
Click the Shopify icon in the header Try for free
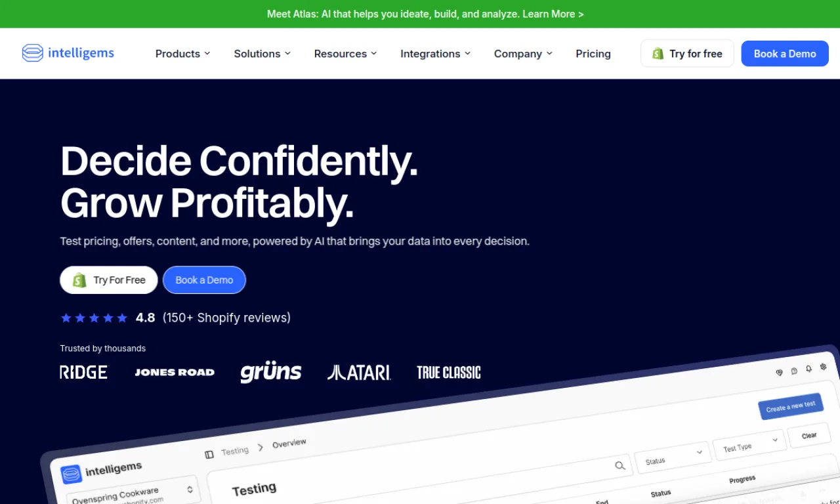point(658,54)
